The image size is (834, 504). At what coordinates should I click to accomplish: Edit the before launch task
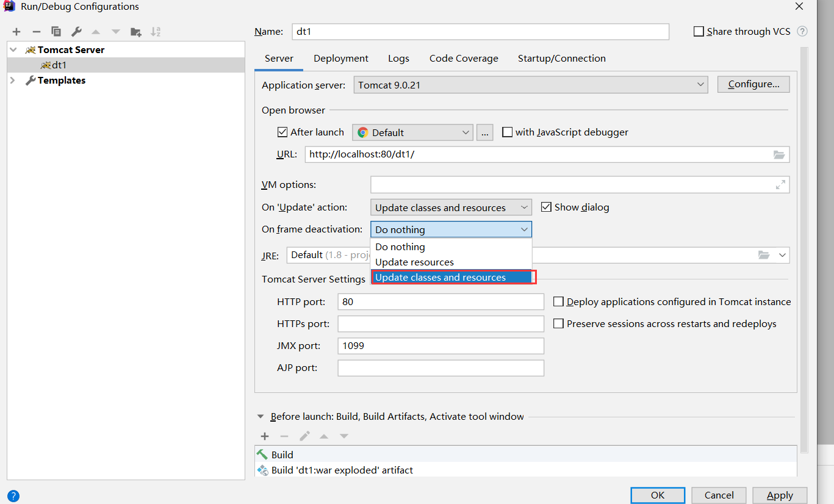(x=304, y=436)
